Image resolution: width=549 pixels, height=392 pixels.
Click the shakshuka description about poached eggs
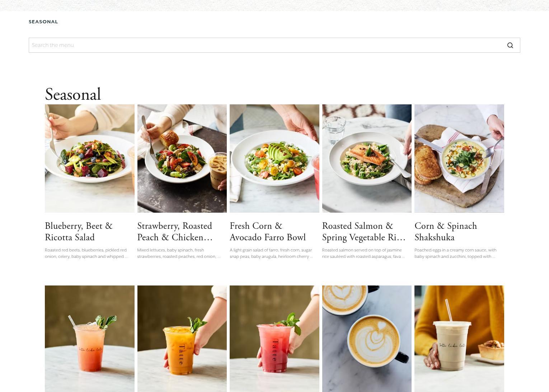click(455, 253)
